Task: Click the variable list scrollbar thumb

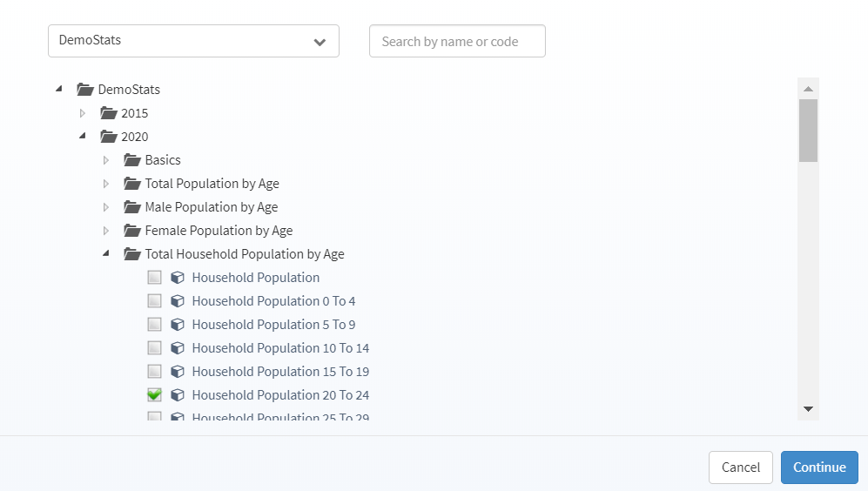Action: point(808,131)
